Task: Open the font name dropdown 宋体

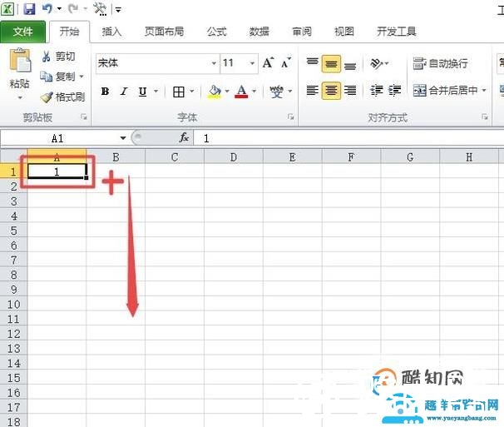Action: (x=214, y=63)
